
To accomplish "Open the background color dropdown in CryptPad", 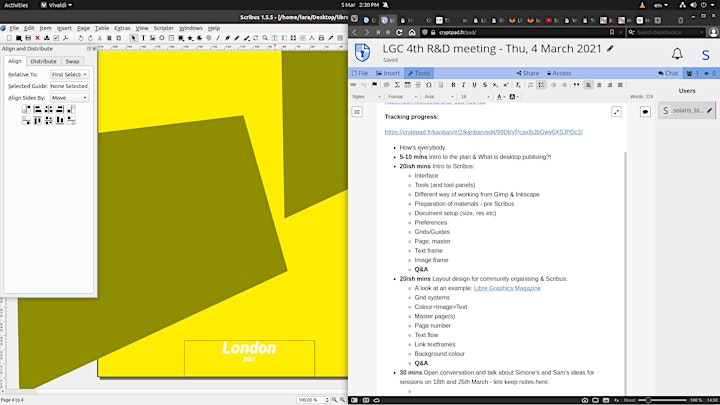I will point(514,97).
